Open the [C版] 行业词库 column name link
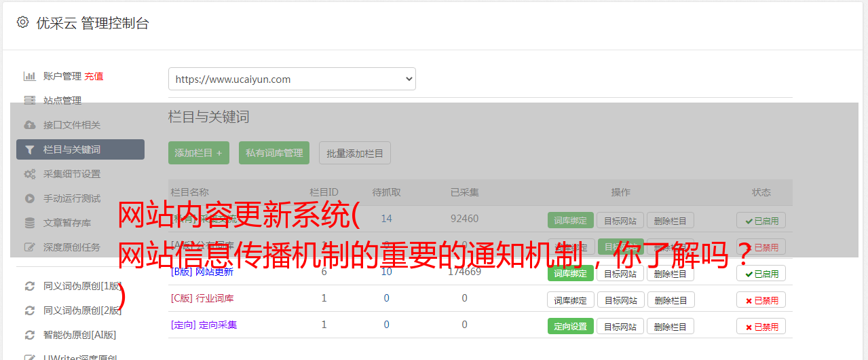Image resolution: width=868 pixels, height=360 pixels. [x=202, y=298]
